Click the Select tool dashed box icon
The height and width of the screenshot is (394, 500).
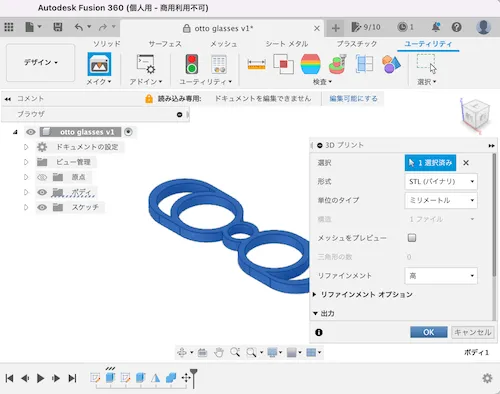[x=427, y=64]
